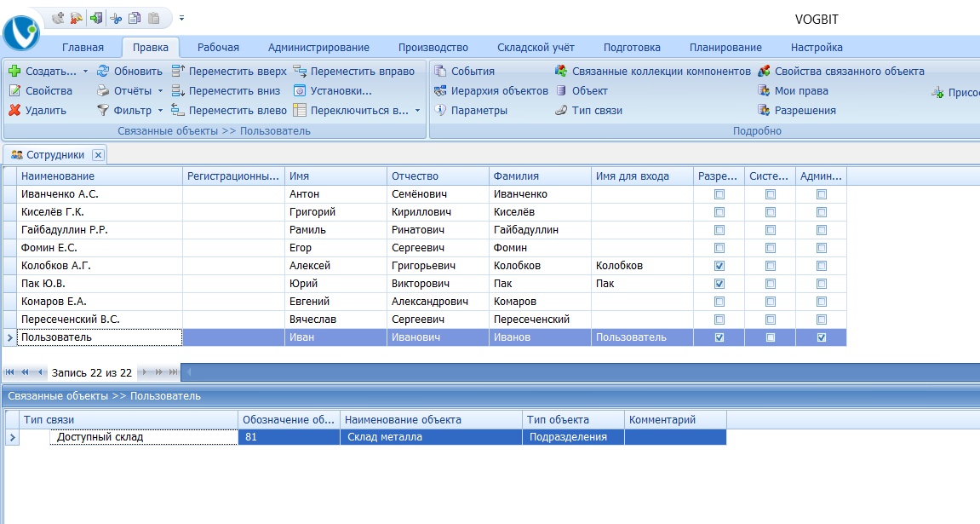Uncheck the permission checkbox for Колобков А.Г.

point(719,266)
